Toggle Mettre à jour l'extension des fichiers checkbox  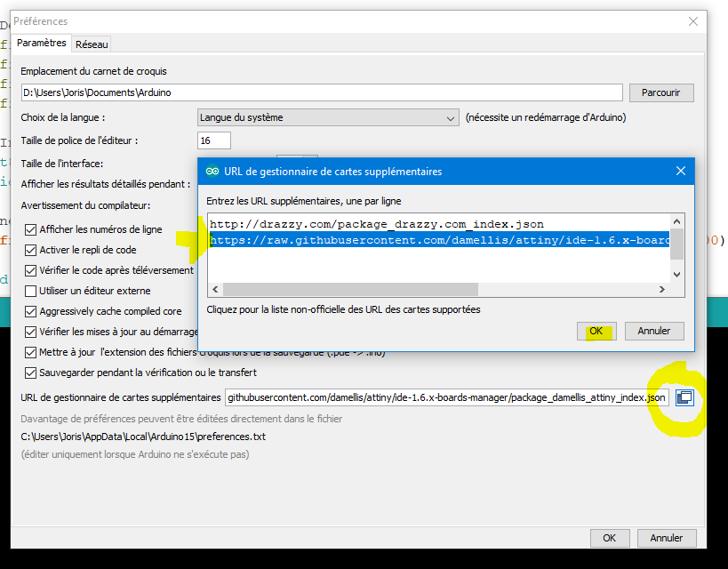pyautogui.click(x=30, y=352)
